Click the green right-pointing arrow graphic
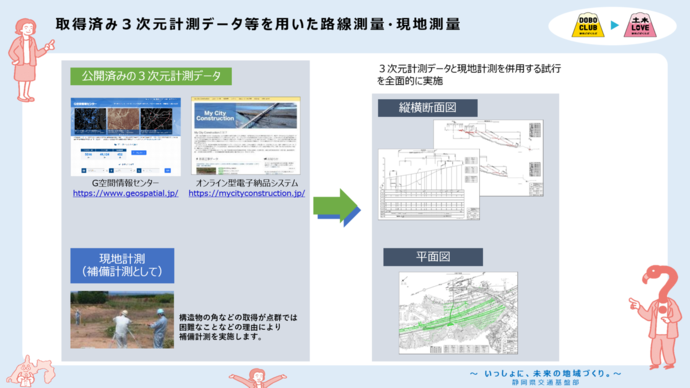Viewport: 690px width, 388px height. pos(337,207)
